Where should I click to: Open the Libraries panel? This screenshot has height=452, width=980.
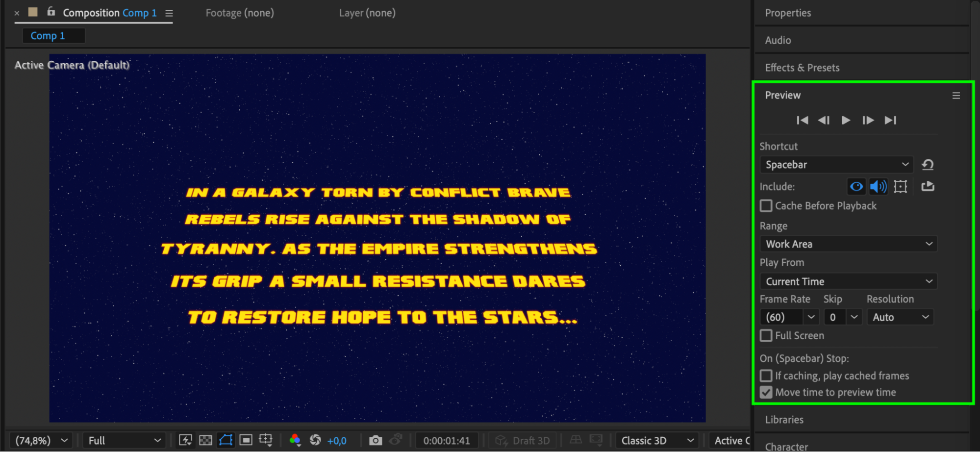(x=784, y=420)
